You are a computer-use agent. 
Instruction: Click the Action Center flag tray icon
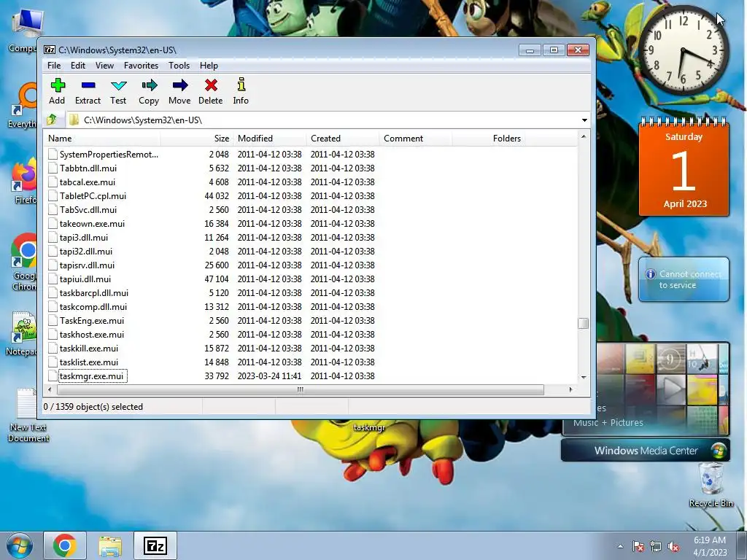click(x=638, y=547)
